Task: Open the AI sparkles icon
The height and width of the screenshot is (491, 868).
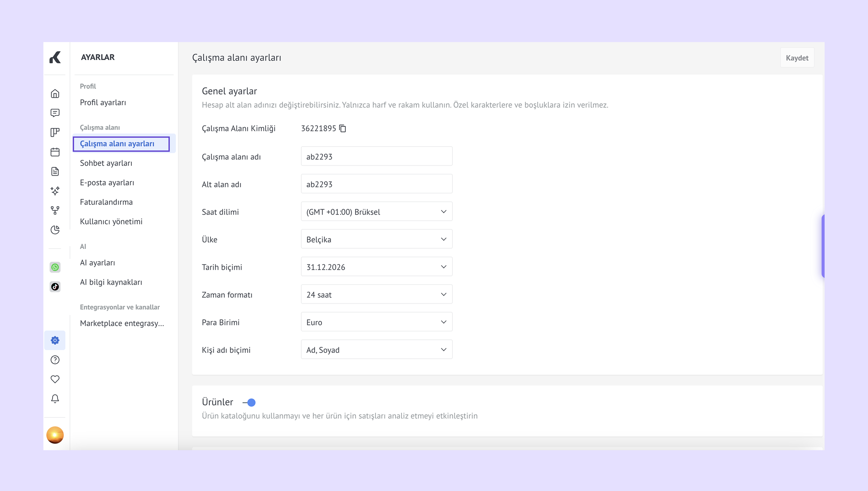Action: click(x=55, y=191)
